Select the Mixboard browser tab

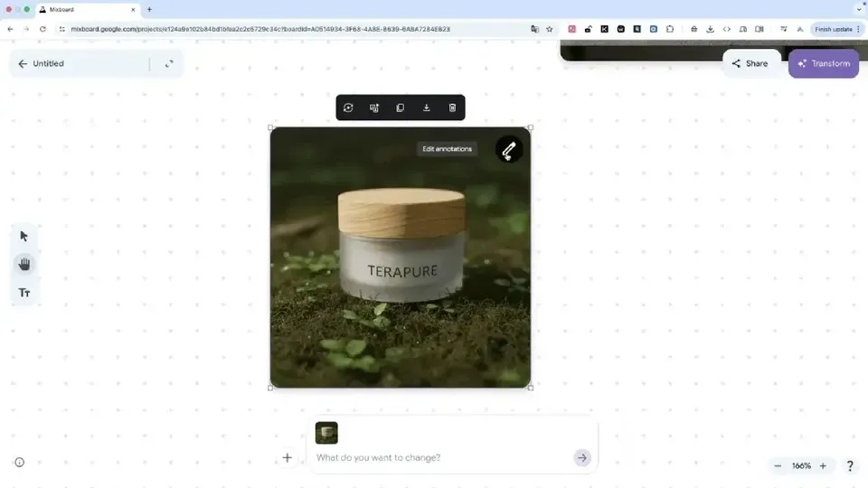click(x=88, y=9)
